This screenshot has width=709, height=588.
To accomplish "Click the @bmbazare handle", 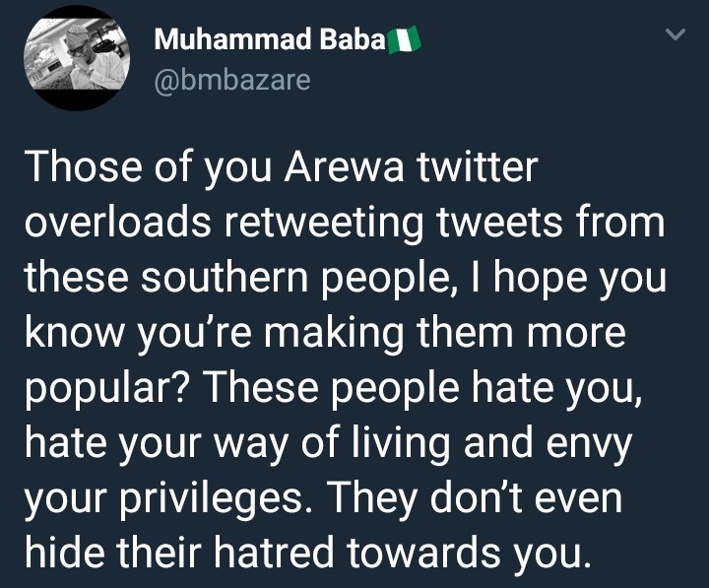I will (231, 79).
